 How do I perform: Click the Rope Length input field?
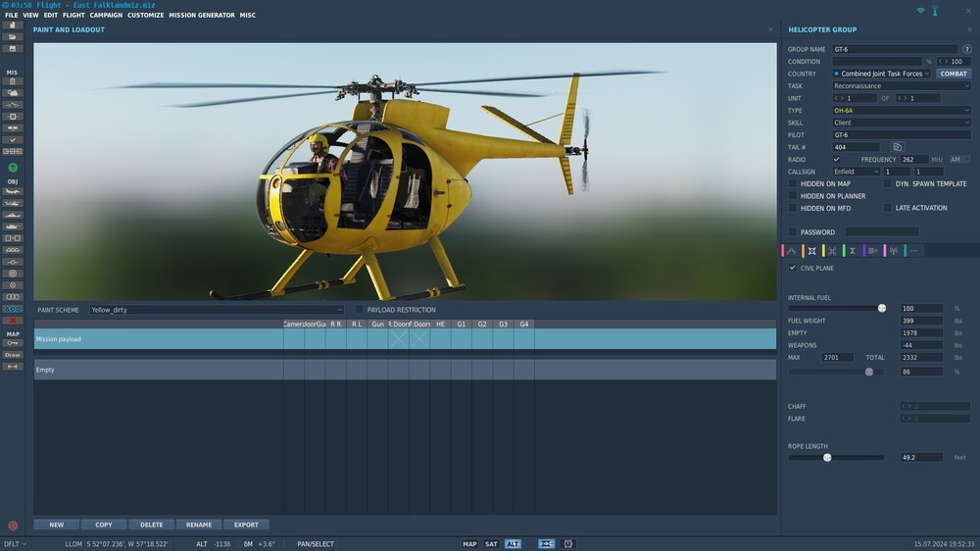pos(921,458)
